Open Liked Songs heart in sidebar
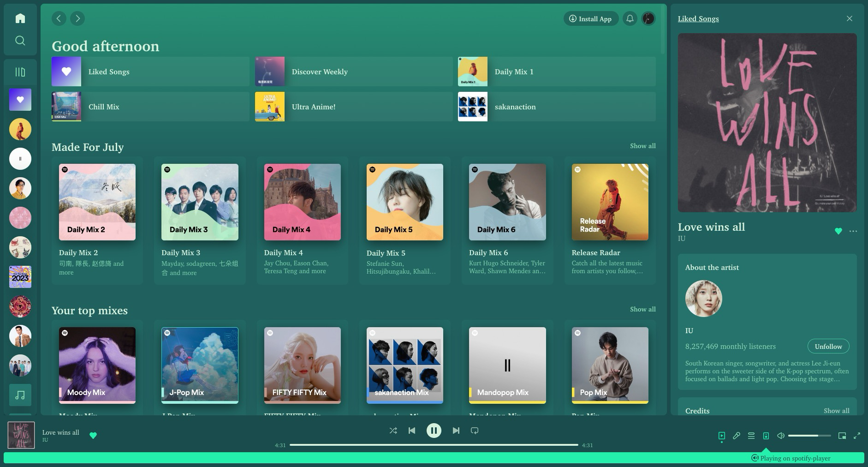The image size is (868, 467). 20,100
